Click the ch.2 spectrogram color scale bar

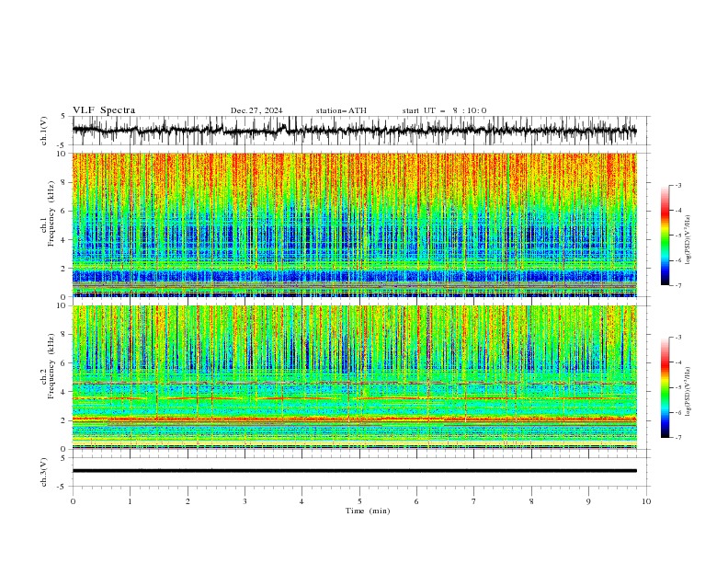(x=665, y=387)
